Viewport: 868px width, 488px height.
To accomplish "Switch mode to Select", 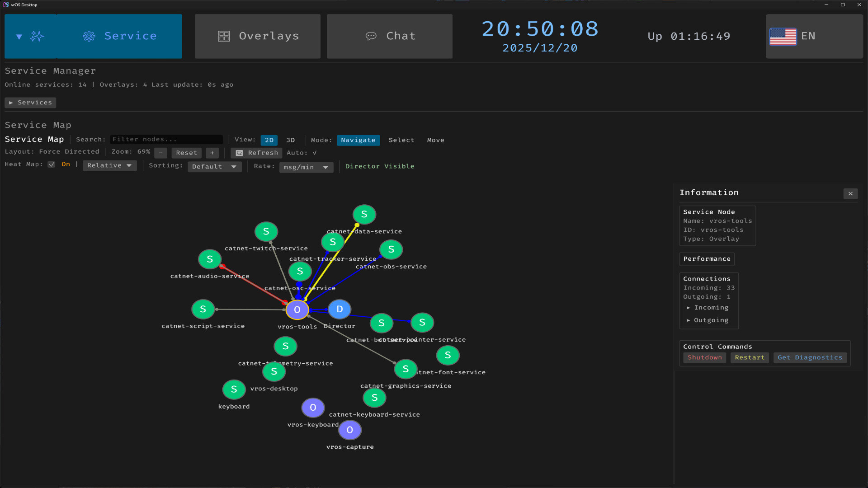I will tap(401, 140).
